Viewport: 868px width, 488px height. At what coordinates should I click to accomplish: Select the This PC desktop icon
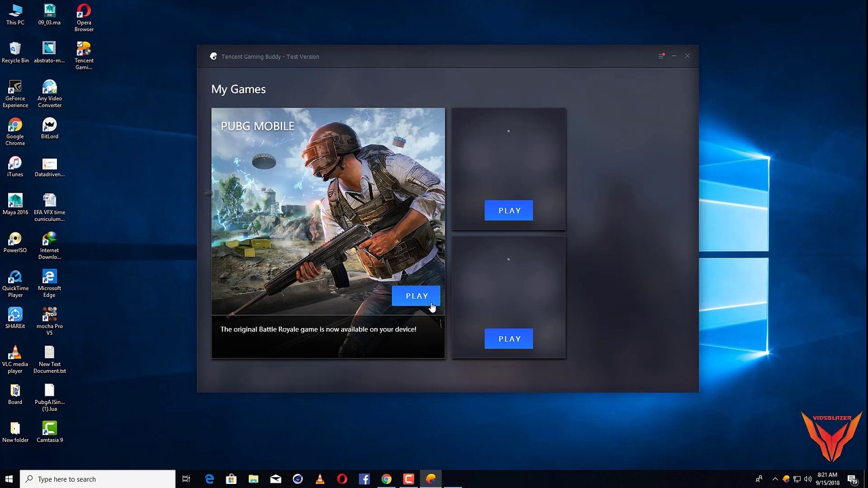(x=15, y=14)
